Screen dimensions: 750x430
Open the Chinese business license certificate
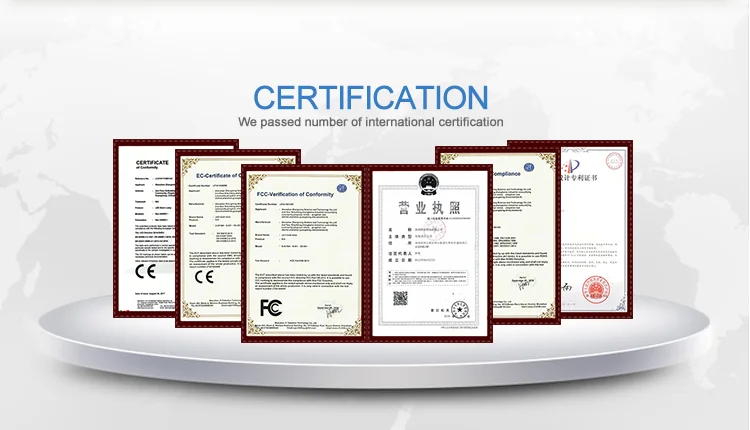430,254
